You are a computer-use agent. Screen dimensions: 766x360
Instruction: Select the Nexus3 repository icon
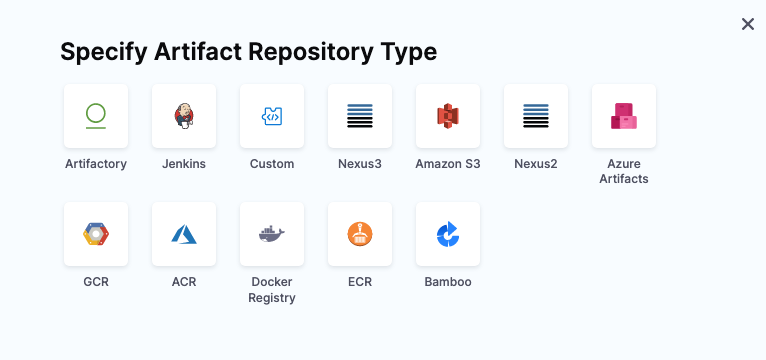pos(360,116)
